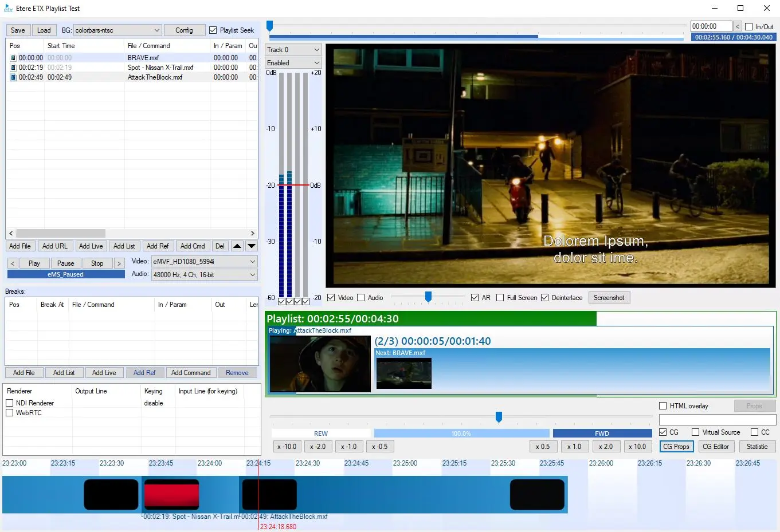Click the previous '<' button beside Play
The width and height of the screenshot is (780, 532).
coord(13,263)
